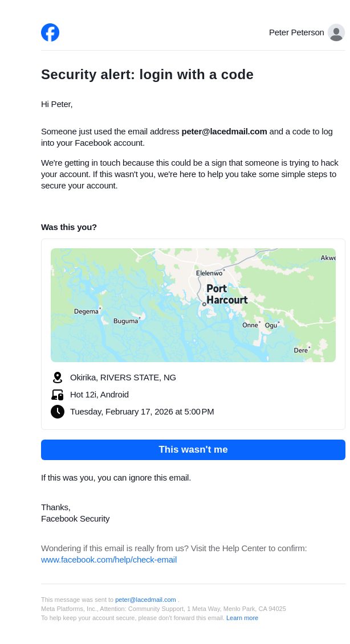Click the Port Harcourt map thumbnail
Image resolution: width=350 pixels, height=644 pixels.
(x=193, y=305)
